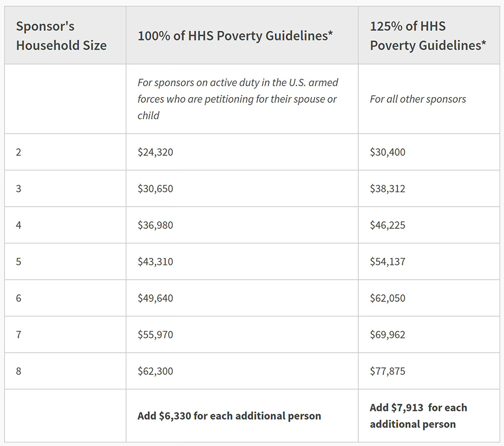Select the $54,137 cell

pyautogui.click(x=388, y=262)
